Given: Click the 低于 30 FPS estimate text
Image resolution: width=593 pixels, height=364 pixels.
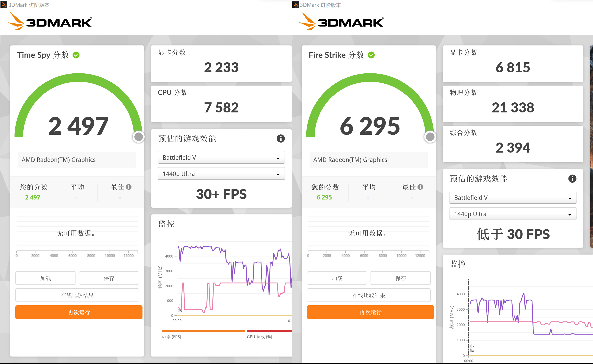Looking at the screenshot, I should tap(513, 234).
